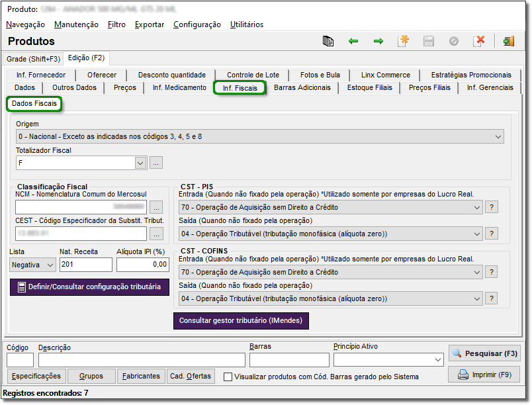The height and width of the screenshot is (405, 532).
Task: Expand the CST COFINS Saída dropdown
Action: (476, 298)
